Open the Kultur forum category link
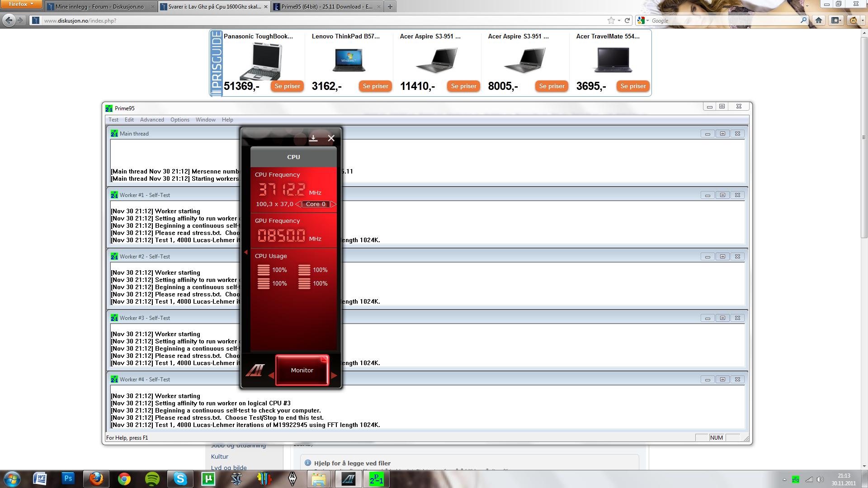The height and width of the screenshot is (488, 868). (220, 456)
